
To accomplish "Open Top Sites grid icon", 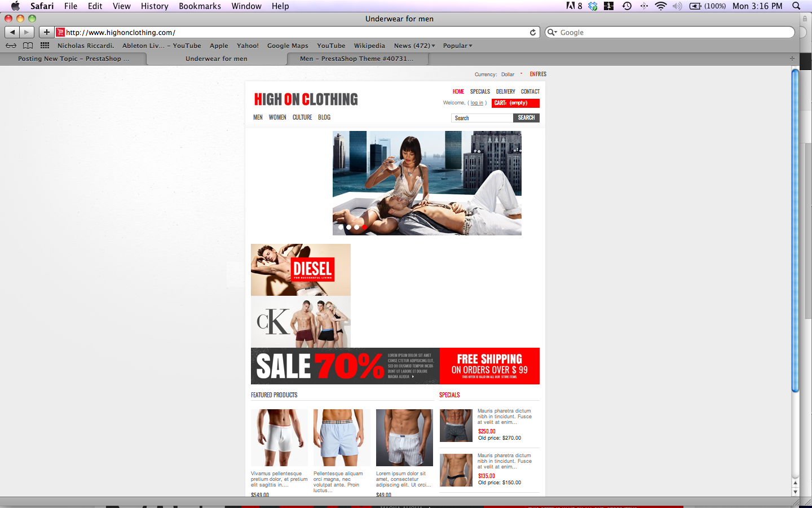I will (45, 46).
